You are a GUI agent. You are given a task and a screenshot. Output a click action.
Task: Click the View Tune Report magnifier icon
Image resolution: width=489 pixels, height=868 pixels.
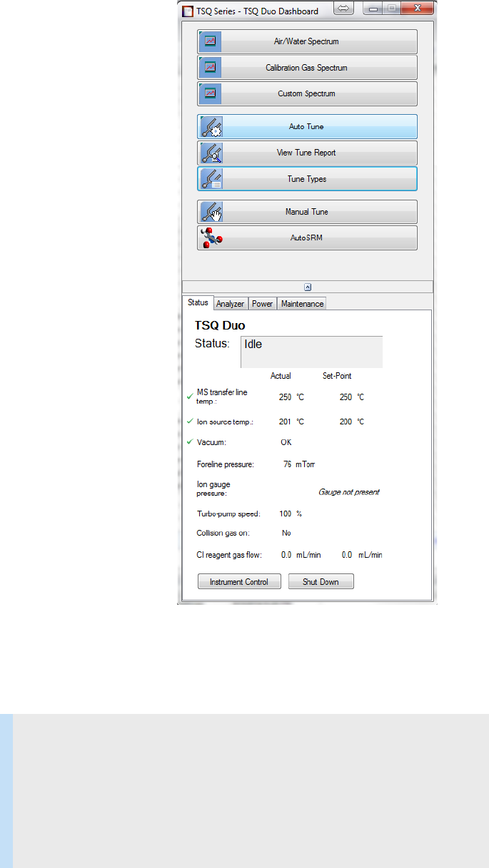tap(212, 153)
